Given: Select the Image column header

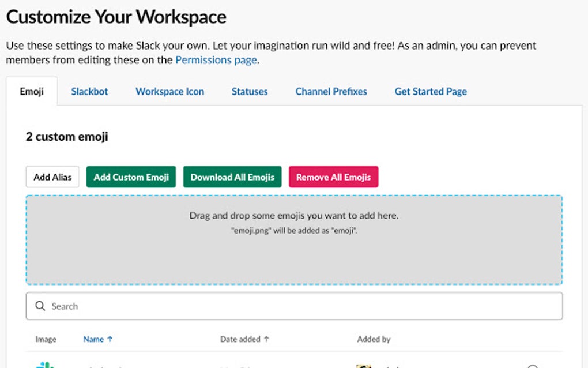Looking at the screenshot, I should click(x=45, y=339).
